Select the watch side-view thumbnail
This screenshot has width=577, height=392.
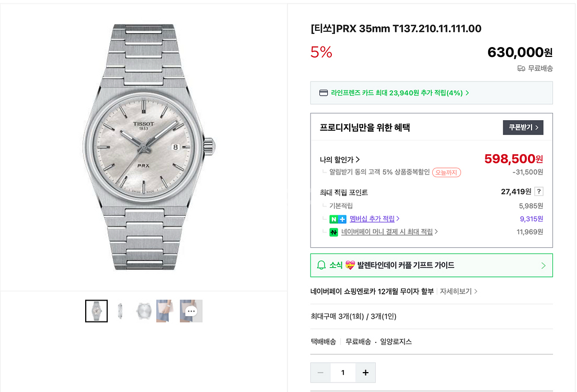click(120, 311)
